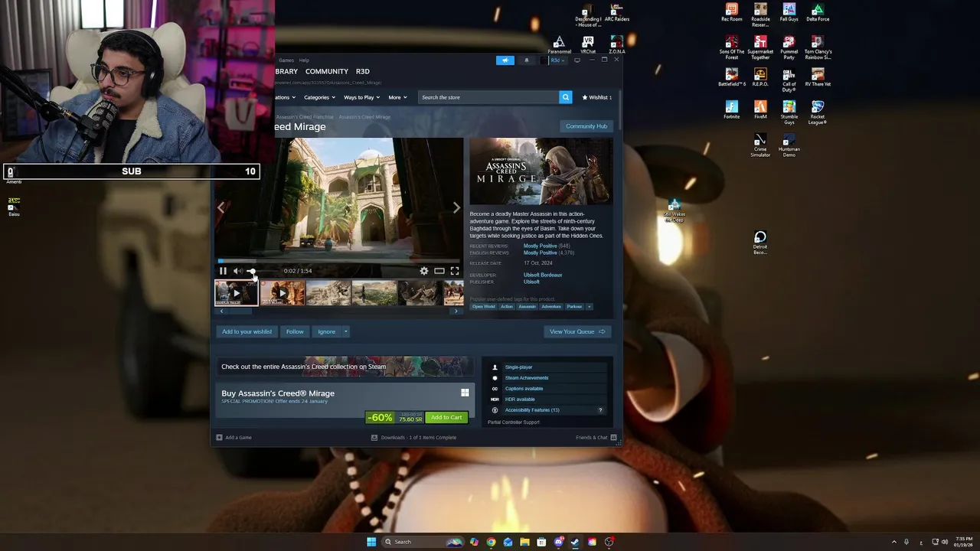Open Rocket League desktop shortcut
The image size is (980, 551).
[x=818, y=112]
